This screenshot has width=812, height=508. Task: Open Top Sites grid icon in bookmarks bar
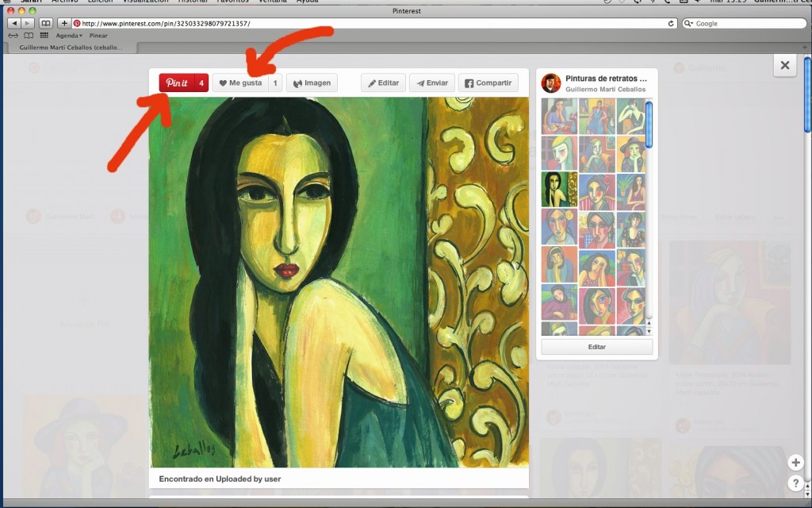click(x=44, y=36)
